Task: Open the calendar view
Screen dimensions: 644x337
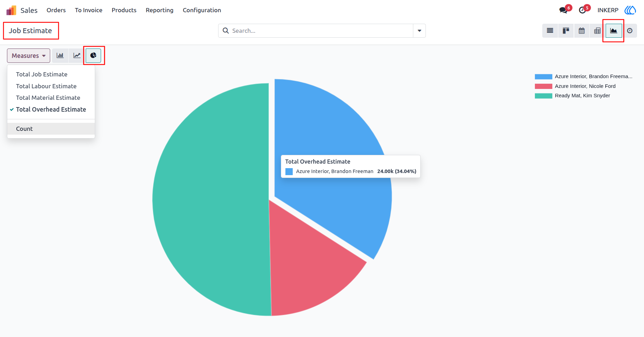Action: (x=582, y=31)
